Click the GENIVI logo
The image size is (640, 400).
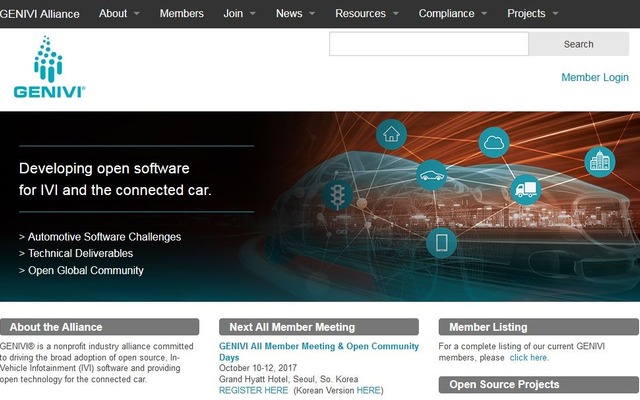click(49, 67)
